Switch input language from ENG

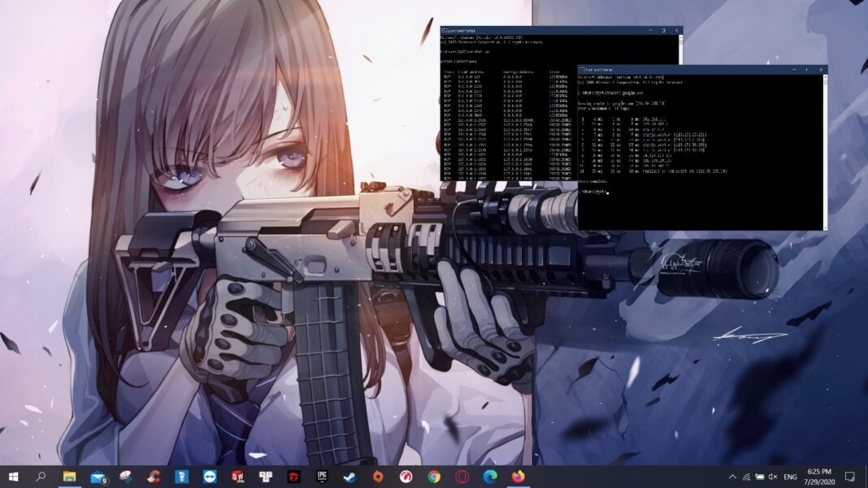point(790,475)
